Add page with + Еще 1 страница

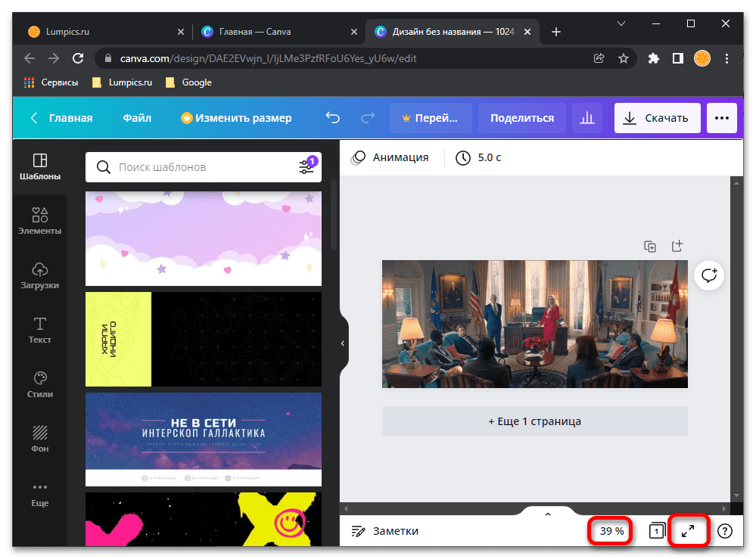(x=535, y=421)
